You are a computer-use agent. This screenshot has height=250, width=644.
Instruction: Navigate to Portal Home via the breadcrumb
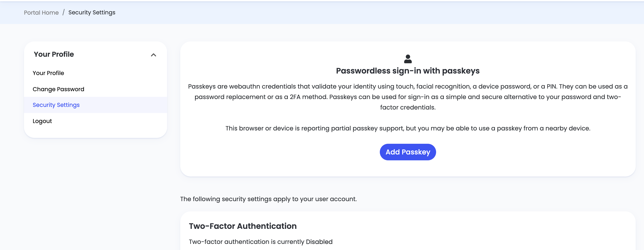pos(41,12)
